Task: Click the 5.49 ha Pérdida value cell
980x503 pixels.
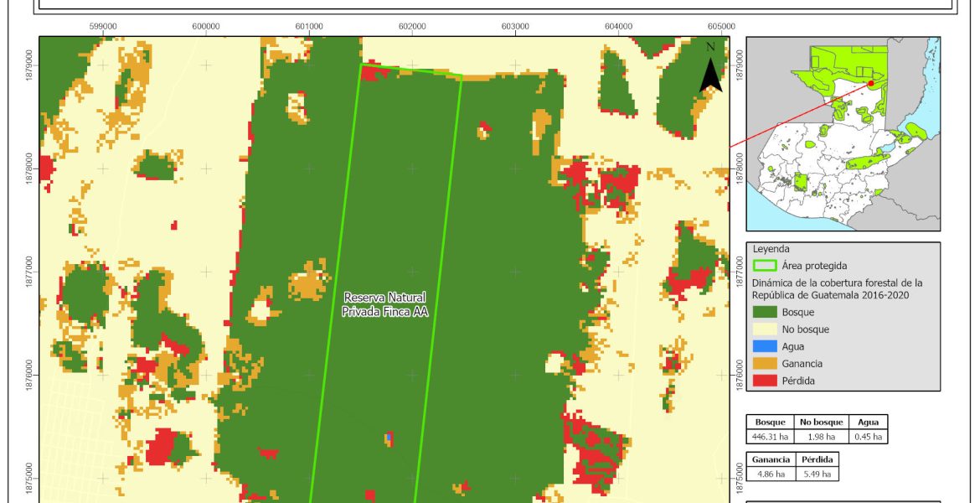Action: tap(815, 474)
